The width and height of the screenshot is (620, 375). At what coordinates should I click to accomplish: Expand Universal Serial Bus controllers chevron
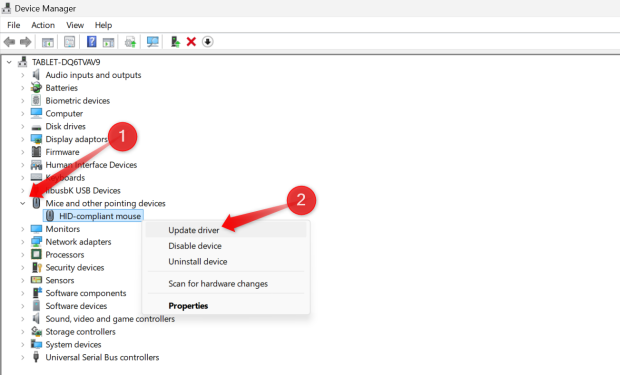tap(23, 357)
